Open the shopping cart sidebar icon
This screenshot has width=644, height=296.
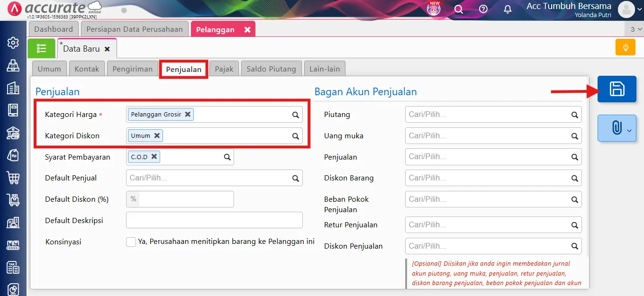click(x=13, y=178)
